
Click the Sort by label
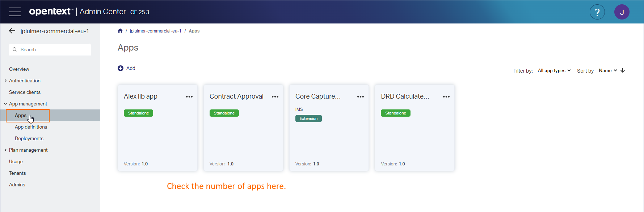pos(585,71)
